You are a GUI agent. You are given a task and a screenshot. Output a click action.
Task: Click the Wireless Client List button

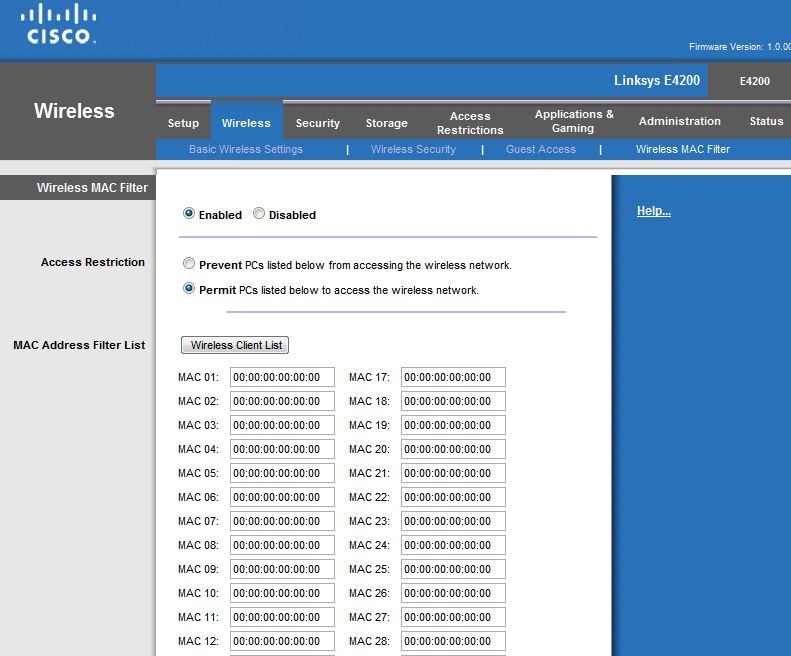pyautogui.click(x=235, y=345)
